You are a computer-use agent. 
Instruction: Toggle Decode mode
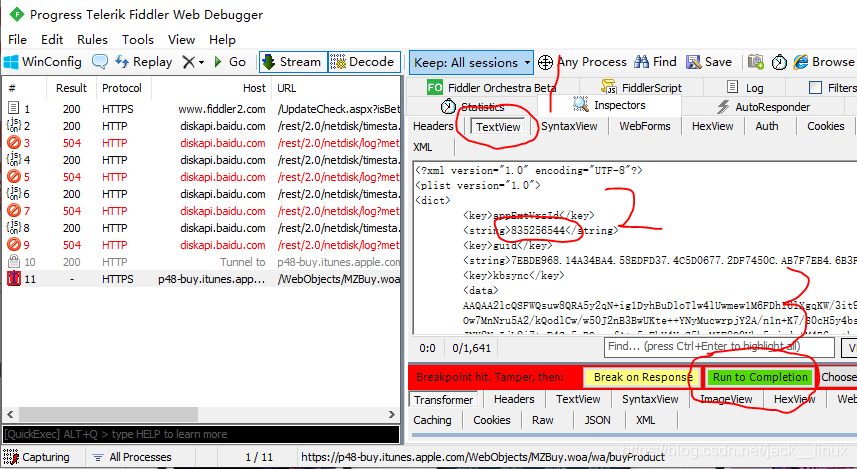coord(365,62)
